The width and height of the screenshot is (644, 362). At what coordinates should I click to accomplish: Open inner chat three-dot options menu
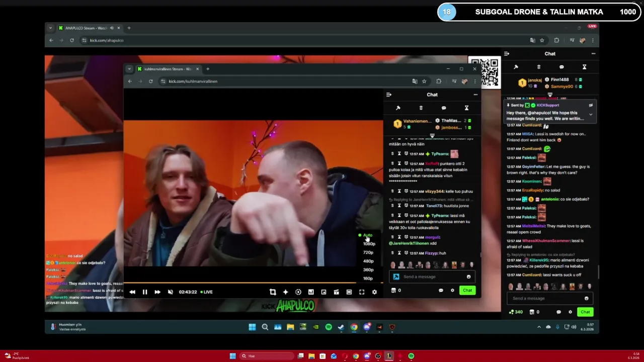click(x=475, y=95)
